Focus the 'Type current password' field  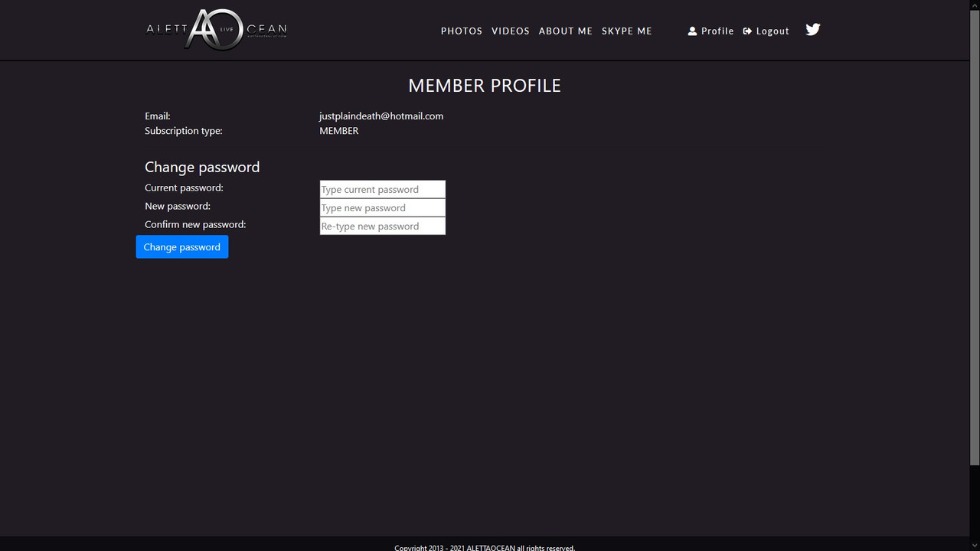tap(382, 190)
